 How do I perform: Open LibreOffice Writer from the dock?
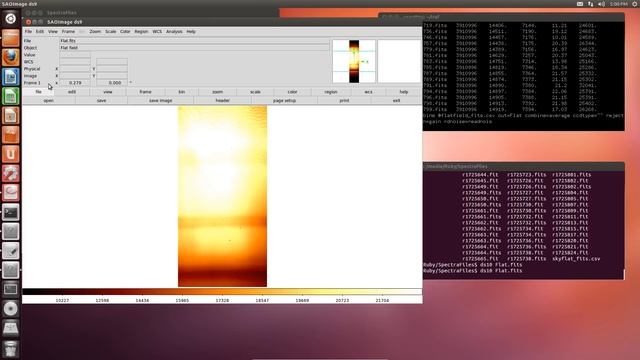click(11, 76)
